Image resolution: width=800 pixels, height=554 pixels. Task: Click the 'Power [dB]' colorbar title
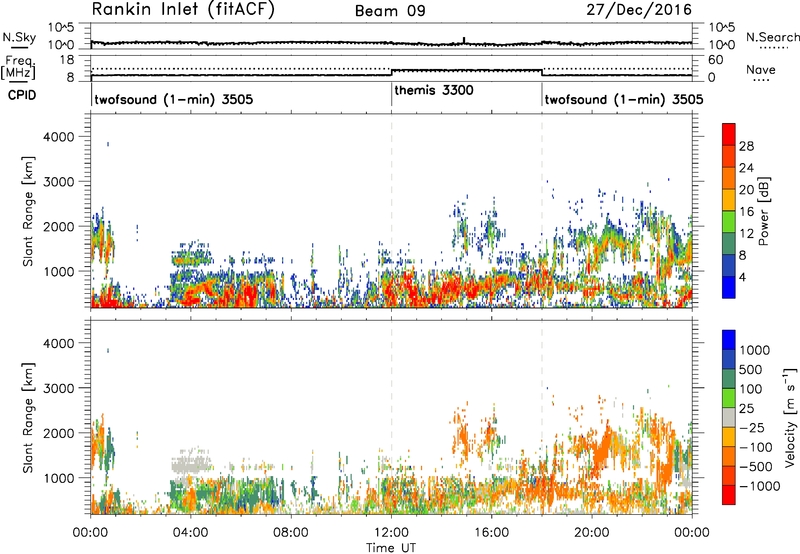(763, 211)
